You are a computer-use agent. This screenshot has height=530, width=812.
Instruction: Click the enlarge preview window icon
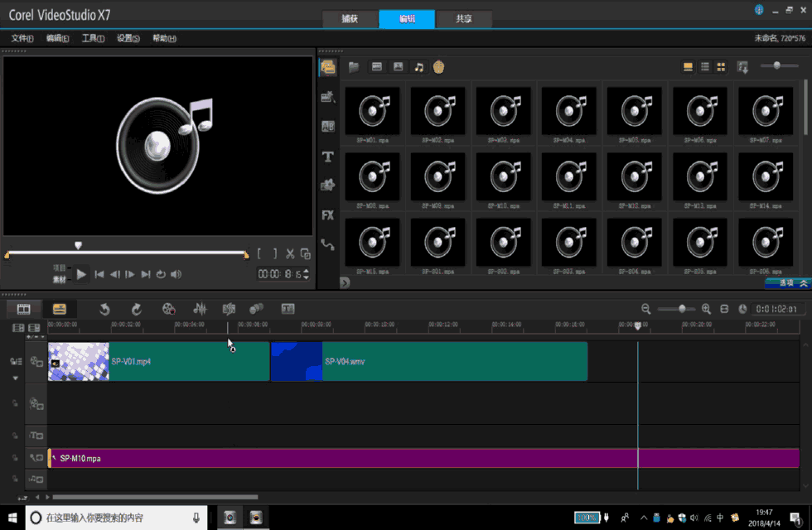[x=306, y=253]
